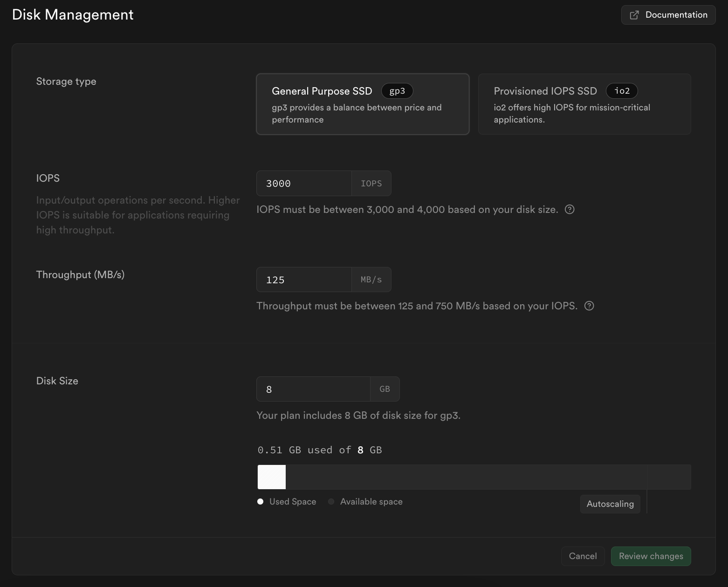Click the io2 badge label
The height and width of the screenshot is (587, 728).
[622, 91]
